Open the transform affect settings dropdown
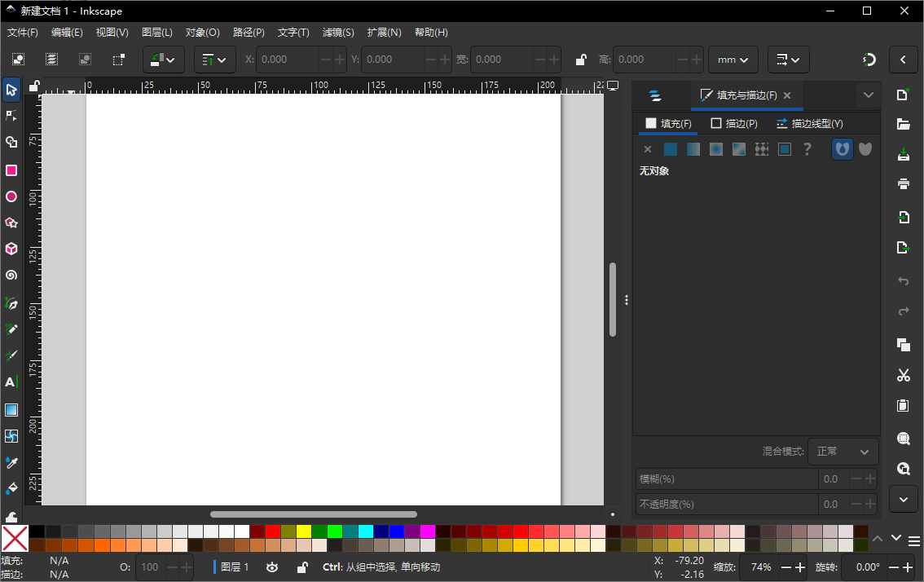Image resolution: width=924 pixels, height=582 pixels. pyautogui.click(x=788, y=59)
